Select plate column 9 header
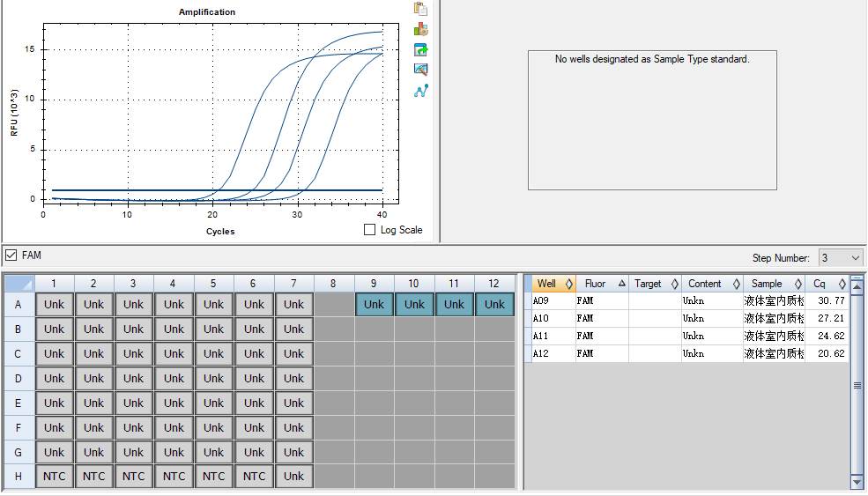Screen dimensions: 868x496 pyautogui.click(x=374, y=284)
